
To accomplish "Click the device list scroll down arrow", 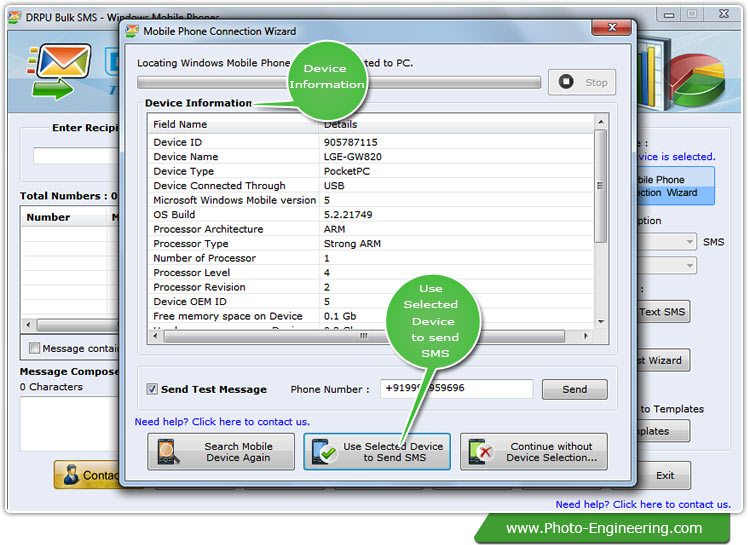I will click(x=601, y=322).
